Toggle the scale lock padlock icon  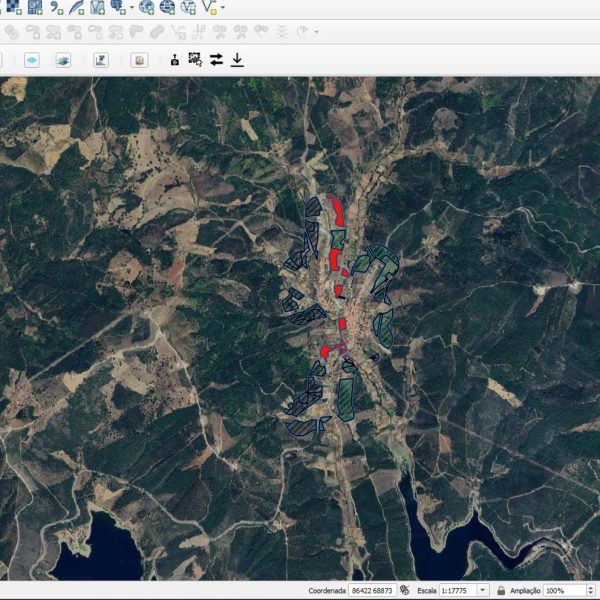pos(501,590)
